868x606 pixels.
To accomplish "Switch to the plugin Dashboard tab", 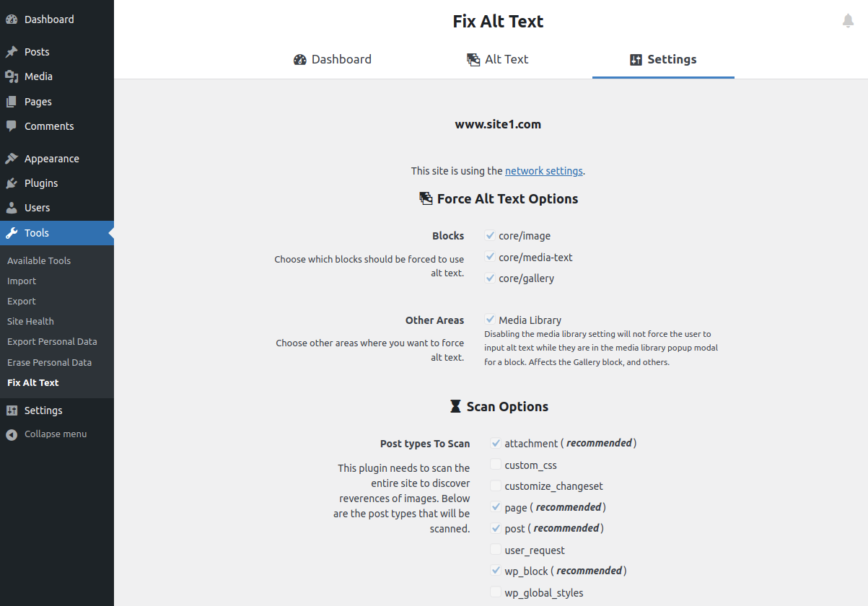I will pos(333,59).
